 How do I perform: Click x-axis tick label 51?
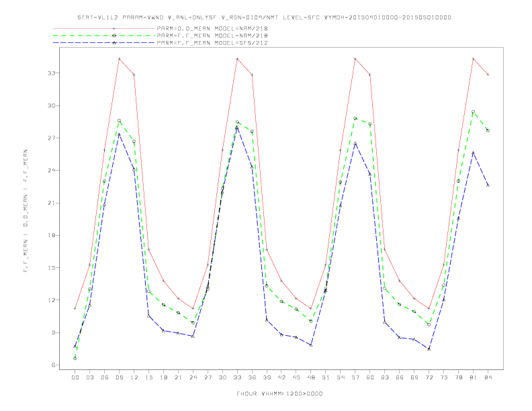point(326,377)
